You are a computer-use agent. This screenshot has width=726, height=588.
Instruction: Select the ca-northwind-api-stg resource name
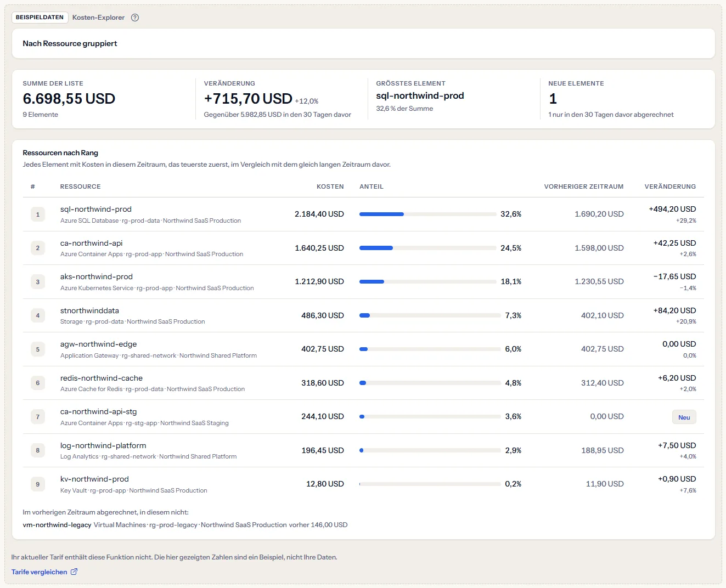tap(99, 411)
